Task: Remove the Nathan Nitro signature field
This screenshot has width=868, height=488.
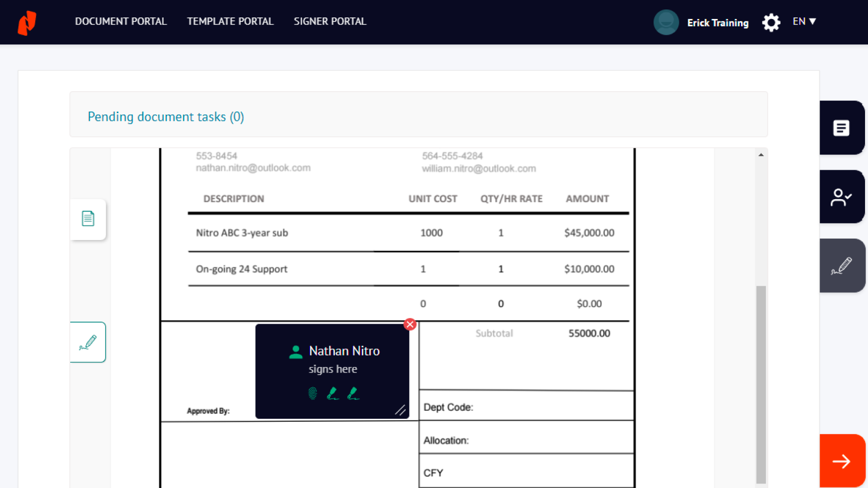Action: coord(410,325)
